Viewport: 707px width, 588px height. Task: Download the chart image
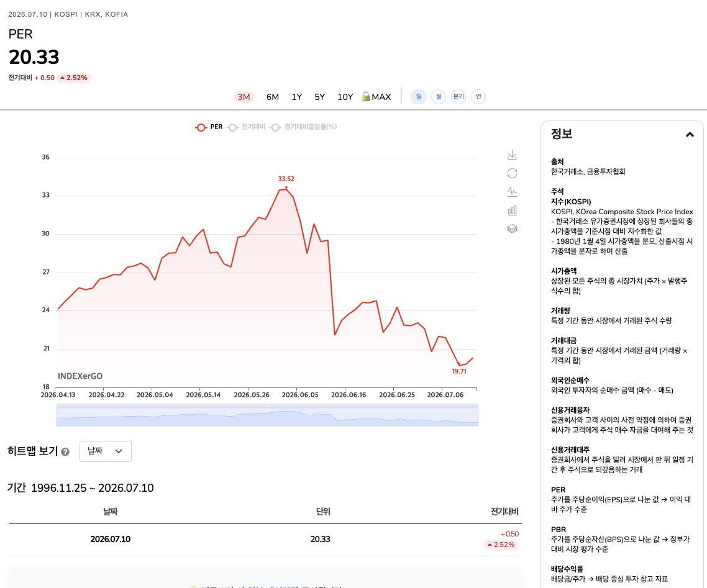(512, 155)
